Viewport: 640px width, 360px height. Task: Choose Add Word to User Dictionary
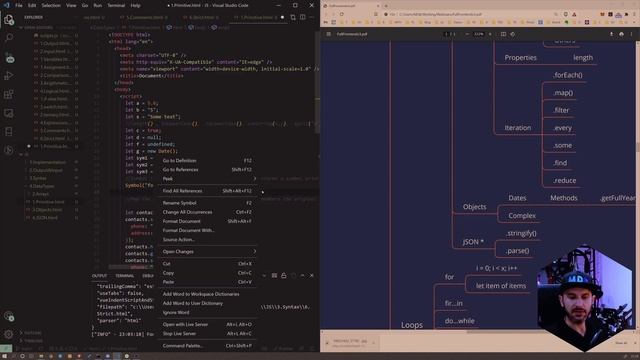tap(207, 303)
